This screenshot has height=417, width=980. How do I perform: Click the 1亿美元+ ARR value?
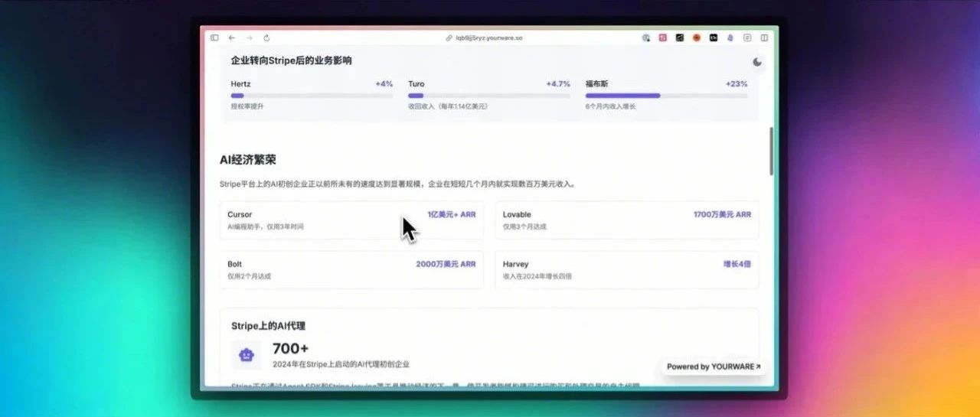pos(452,215)
